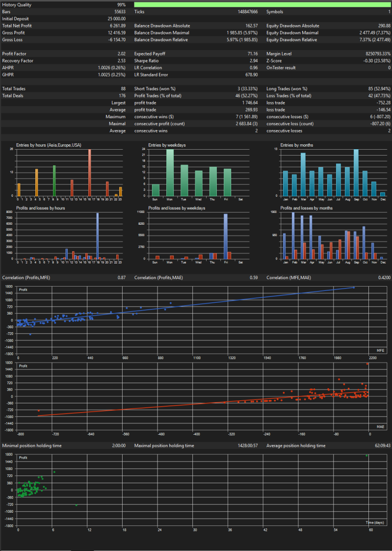Viewport: 392px width, 551px height.
Task: Click the Sep bar in Entries by months
Action: tap(356, 173)
